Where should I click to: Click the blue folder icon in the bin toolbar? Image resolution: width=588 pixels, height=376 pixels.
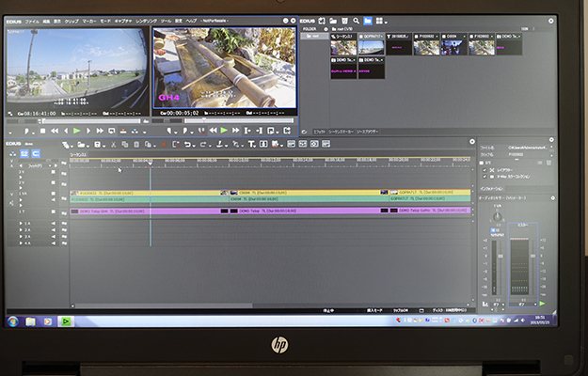tap(368, 20)
